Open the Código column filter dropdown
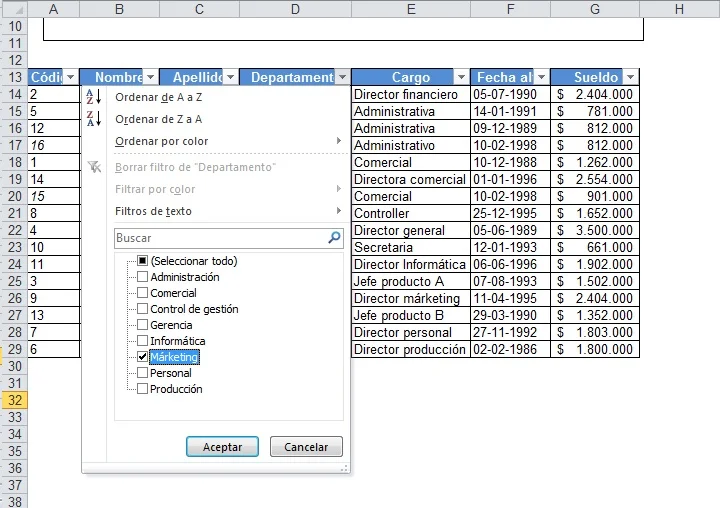The height and width of the screenshot is (508, 720). pos(70,77)
